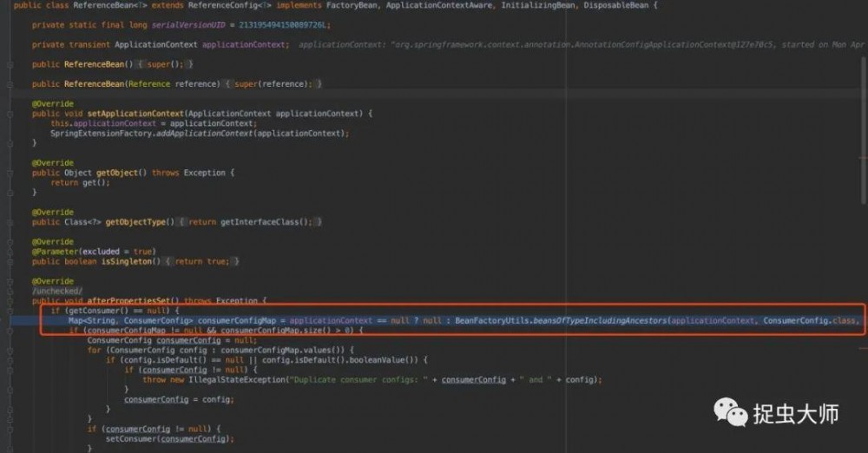Viewport: 868px width, 453px height.
Task: Click the isSingleton method name
Action: pos(126,261)
